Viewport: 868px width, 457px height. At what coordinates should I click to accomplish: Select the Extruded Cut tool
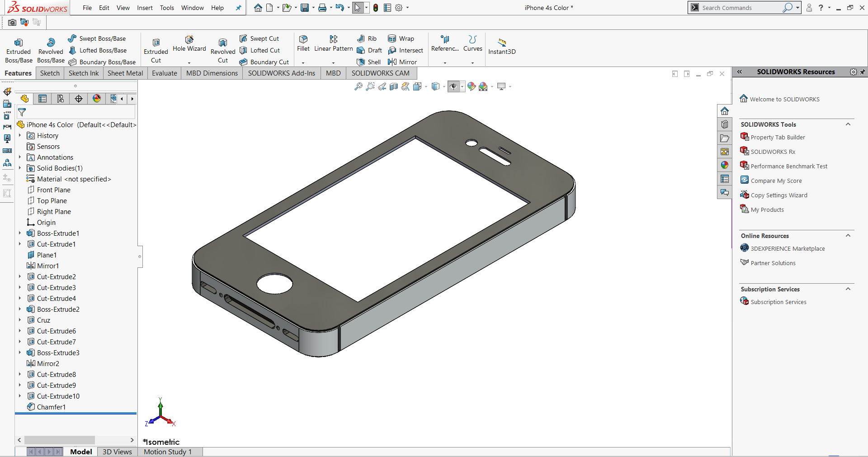click(x=156, y=50)
